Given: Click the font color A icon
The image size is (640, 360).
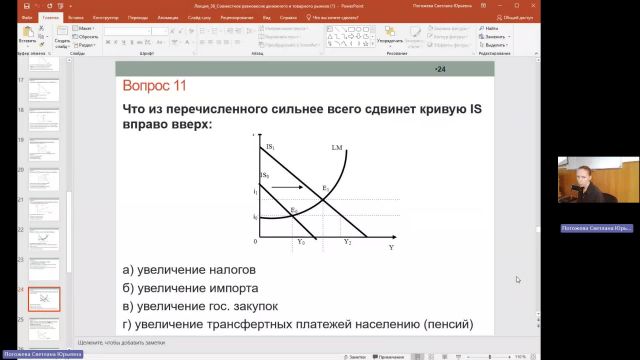Looking at the screenshot, I should click(188, 42).
